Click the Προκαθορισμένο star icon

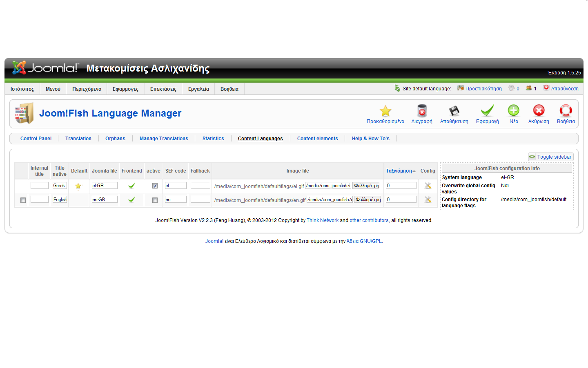(385, 111)
